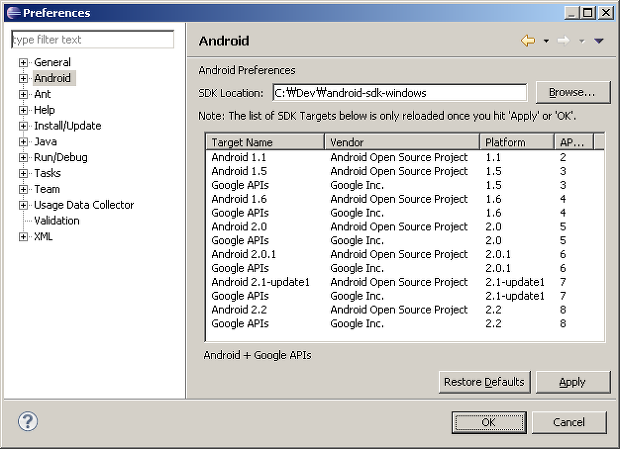Image resolution: width=620 pixels, height=449 pixels.
Task: Select Validation in the preferences tree
Action: (x=57, y=221)
